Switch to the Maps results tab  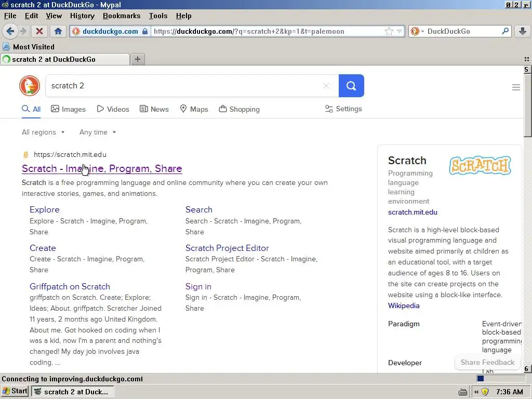194,109
